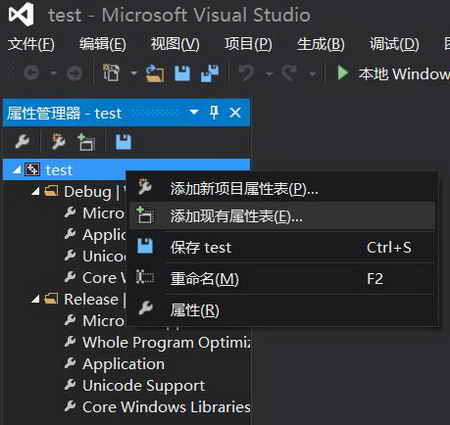
Task: Click the wrench Properties icon in Property Manager toolbar
Action: coord(22,142)
